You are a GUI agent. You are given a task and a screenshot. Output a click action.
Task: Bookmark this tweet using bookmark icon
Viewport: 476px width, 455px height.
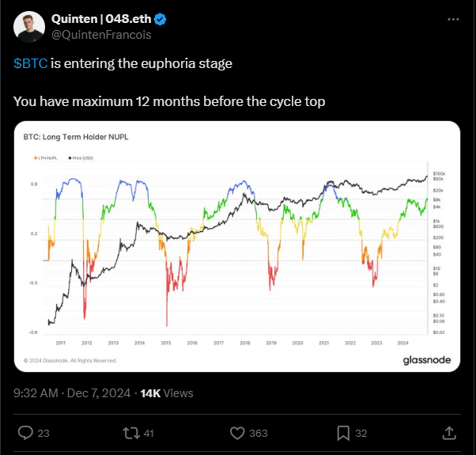point(343,433)
